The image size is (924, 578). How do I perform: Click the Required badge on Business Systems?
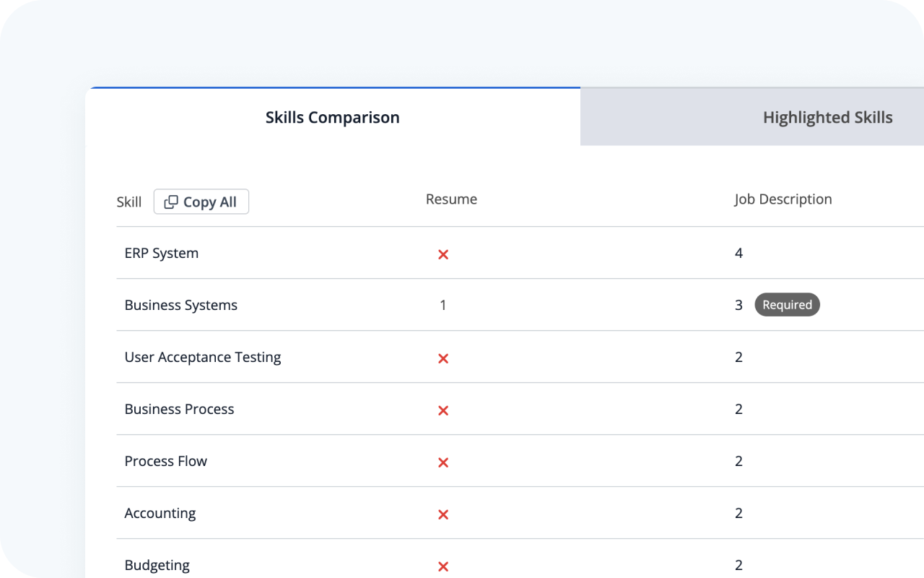pyautogui.click(x=787, y=304)
